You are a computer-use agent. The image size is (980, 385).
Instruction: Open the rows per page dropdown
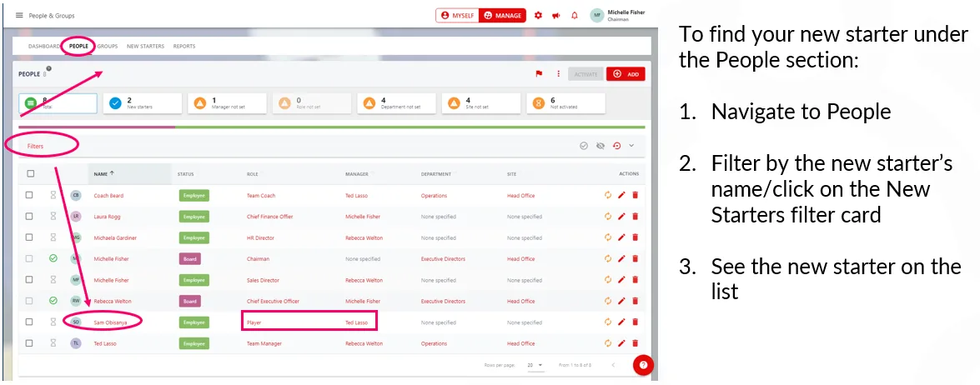pyautogui.click(x=535, y=364)
